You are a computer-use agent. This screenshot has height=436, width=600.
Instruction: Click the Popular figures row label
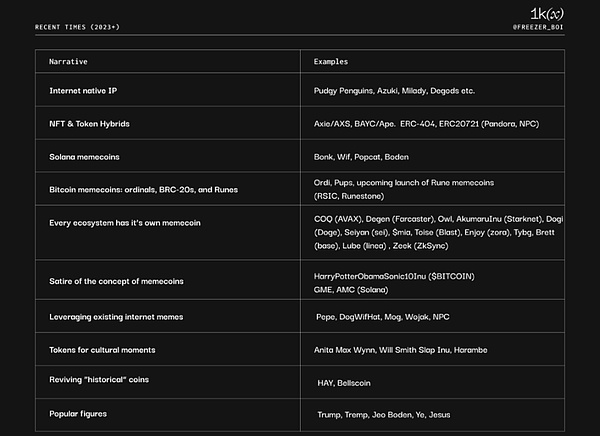tap(80, 413)
